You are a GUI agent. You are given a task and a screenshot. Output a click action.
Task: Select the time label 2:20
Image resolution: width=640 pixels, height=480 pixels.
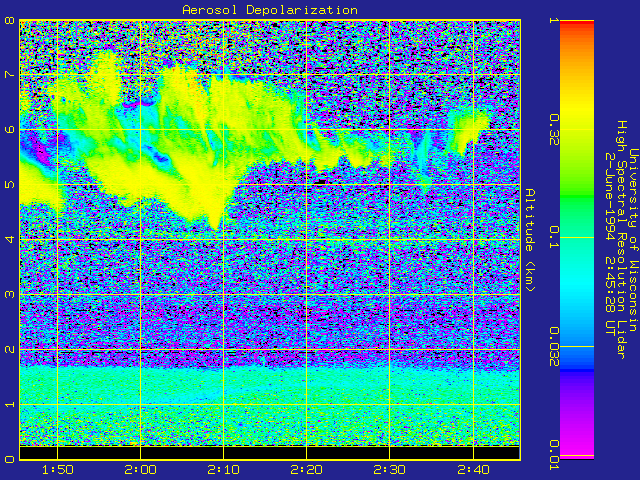307,470
